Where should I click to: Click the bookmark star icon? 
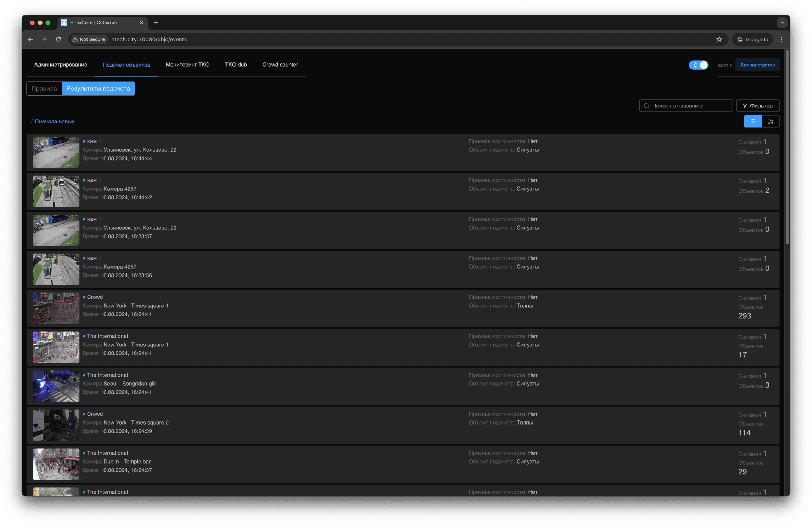click(x=719, y=39)
